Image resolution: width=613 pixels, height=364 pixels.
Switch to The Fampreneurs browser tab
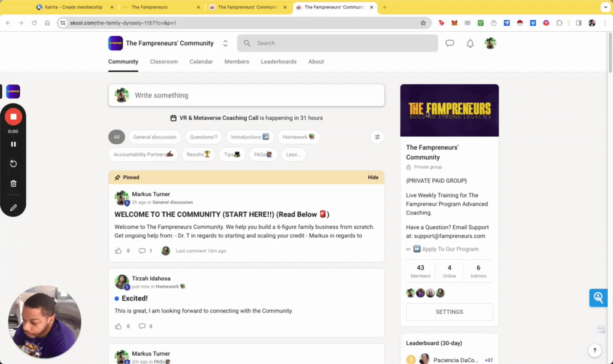tap(162, 7)
